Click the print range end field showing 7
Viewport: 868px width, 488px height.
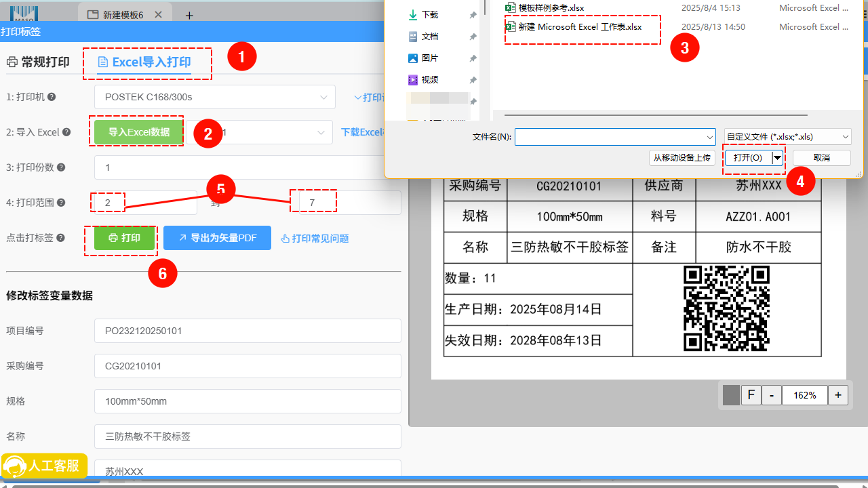click(x=350, y=203)
